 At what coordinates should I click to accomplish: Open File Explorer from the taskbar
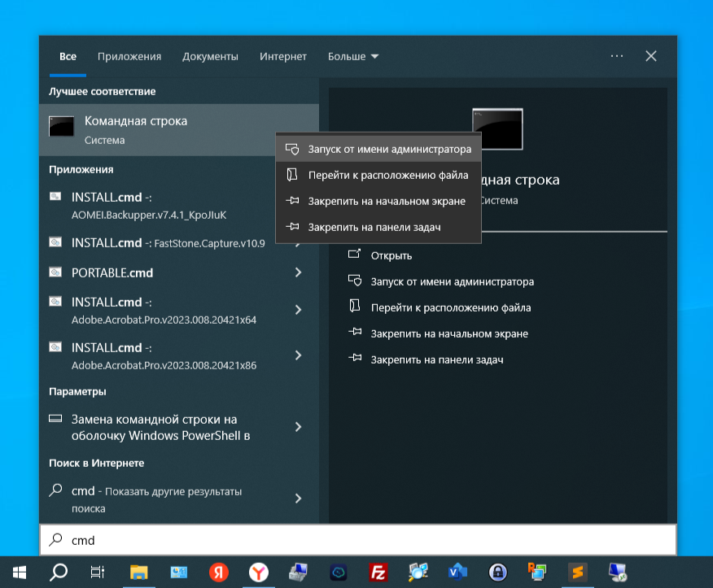click(138, 572)
